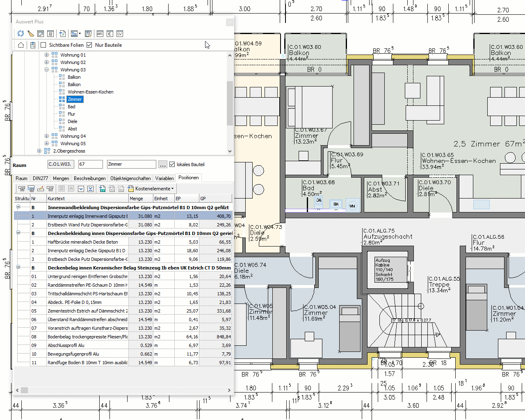Click the move down arrow icon
This screenshot has height=420, width=525.
point(81,189)
